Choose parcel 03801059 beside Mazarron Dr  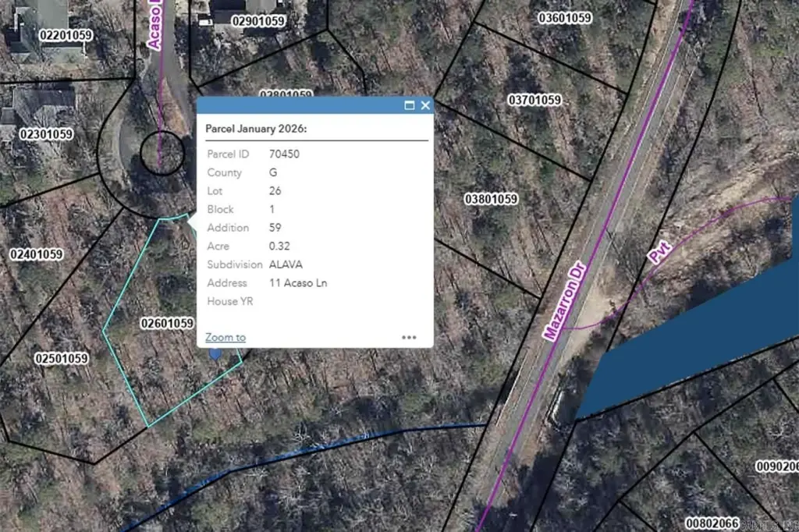[x=491, y=199]
